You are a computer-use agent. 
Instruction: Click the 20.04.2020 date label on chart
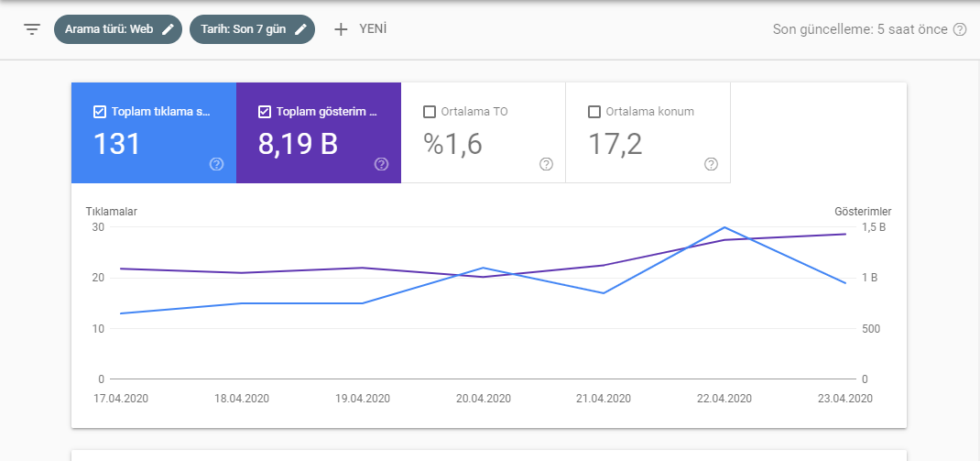click(x=482, y=399)
